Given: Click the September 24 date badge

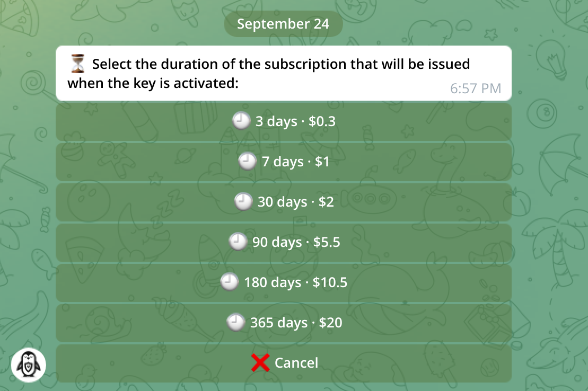Looking at the screenshot, I should (x=283, y=24).
